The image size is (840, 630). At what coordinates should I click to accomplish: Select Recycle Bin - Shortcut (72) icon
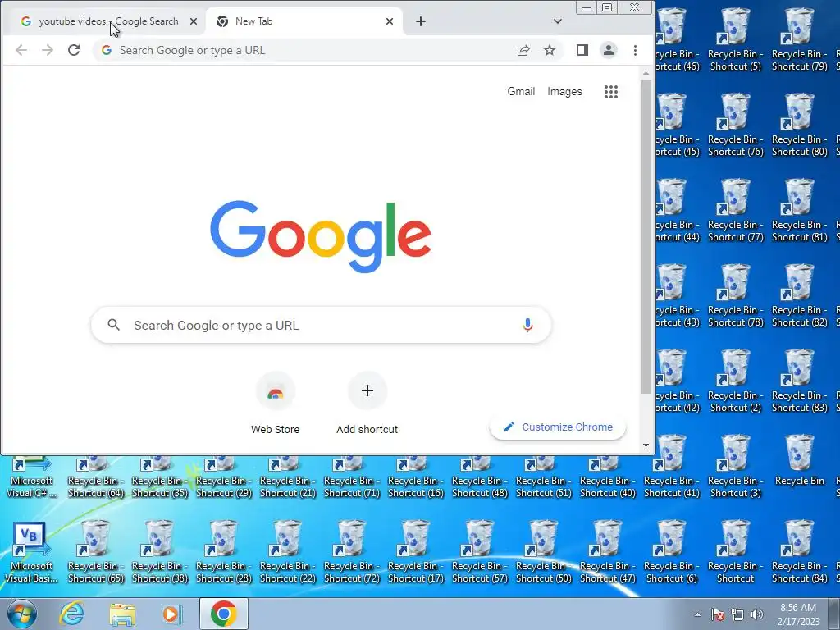tap(351, 552)
